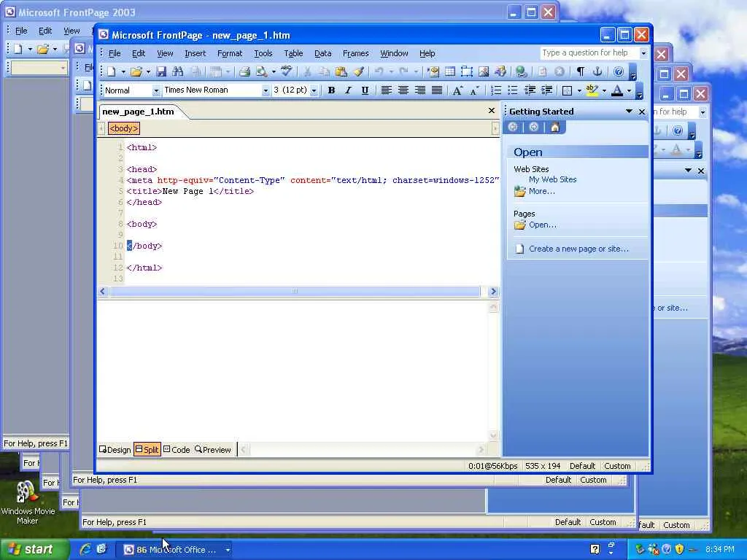Image resolution: width=747 pixels, height=560 pixels.
Task: Go Forward in the Getting Started pane
Action: [x=533, y=127]
